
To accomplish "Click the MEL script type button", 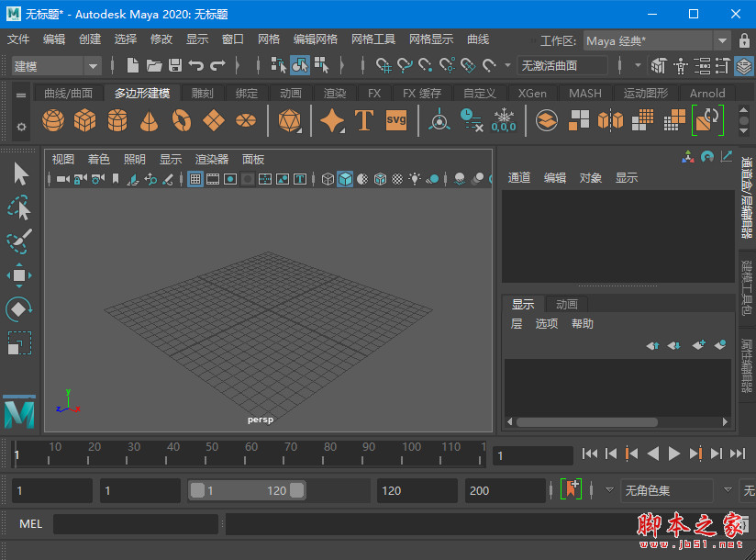I will pyautogui.click(x=31, y=523).
